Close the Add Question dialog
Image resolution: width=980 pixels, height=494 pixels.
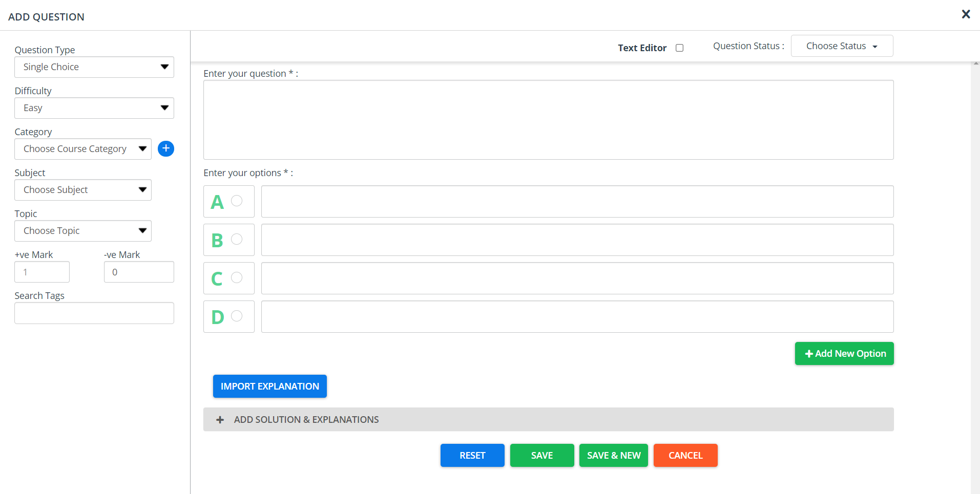(966, 14)
